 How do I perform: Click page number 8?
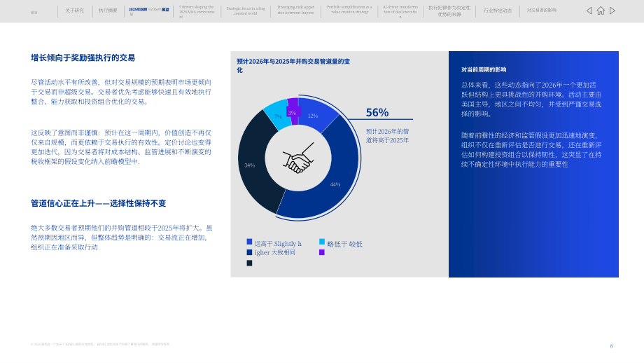611,346
